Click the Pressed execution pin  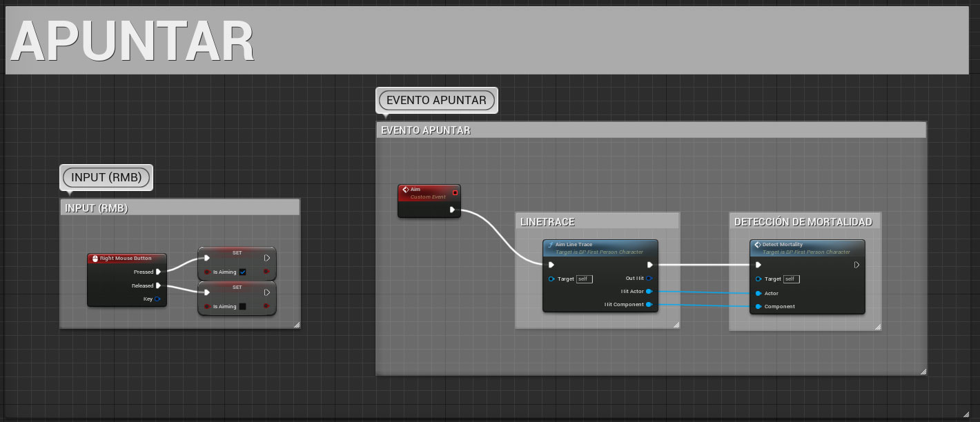point(159,272)
